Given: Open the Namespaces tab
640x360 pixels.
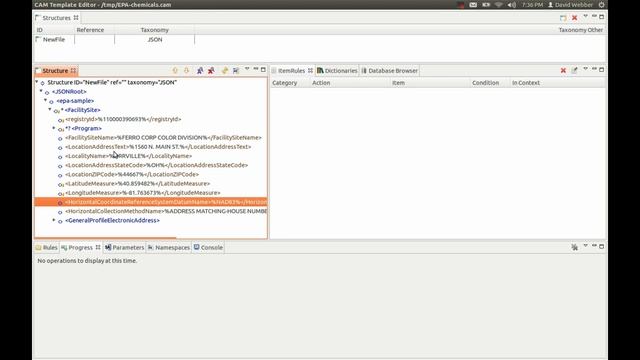Looking at the screenshot, I should tap(169, 247).
